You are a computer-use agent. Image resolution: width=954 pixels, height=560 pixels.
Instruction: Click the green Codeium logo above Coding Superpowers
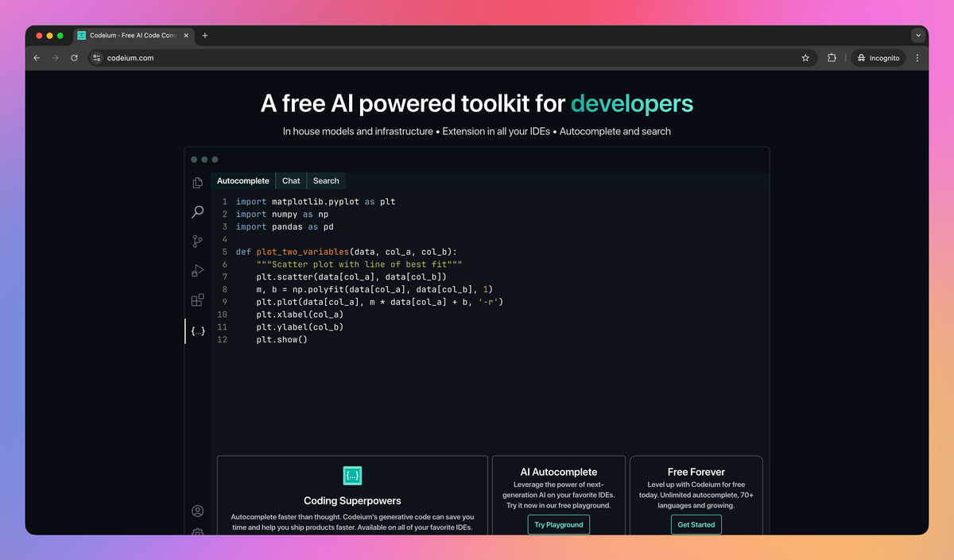tap(352, 476)
